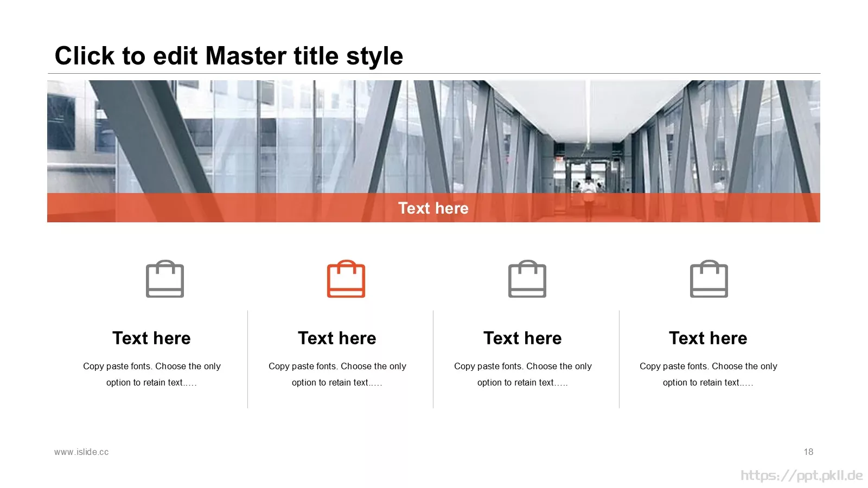Select the 'Text here' heading in second column
This screenshot has width=868, height=488.
[337, 338]
